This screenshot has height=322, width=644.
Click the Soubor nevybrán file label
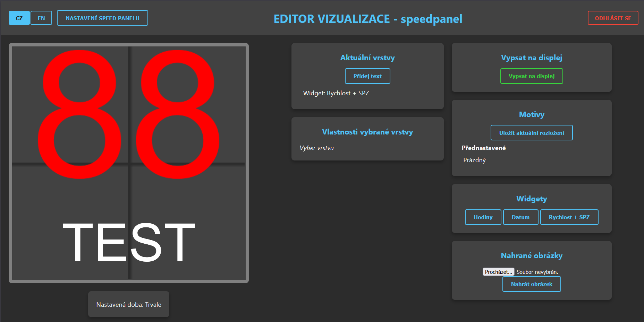click(x=537, y=272)
